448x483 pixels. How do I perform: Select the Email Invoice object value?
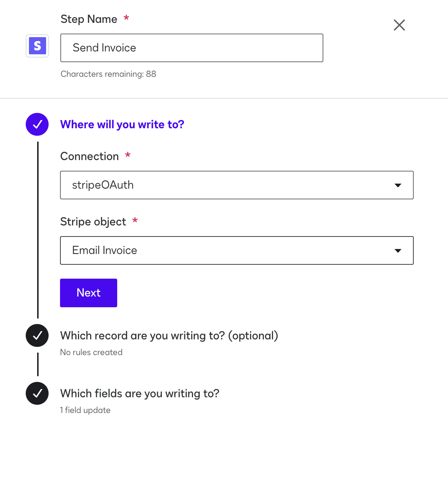click(105, 250)
